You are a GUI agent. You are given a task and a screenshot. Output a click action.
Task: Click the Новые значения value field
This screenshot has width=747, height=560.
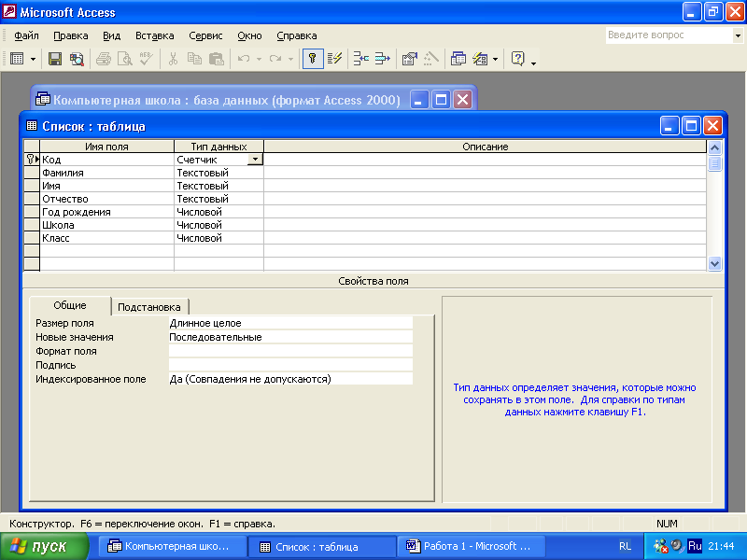pyautogui.click(x=290, y=337)
